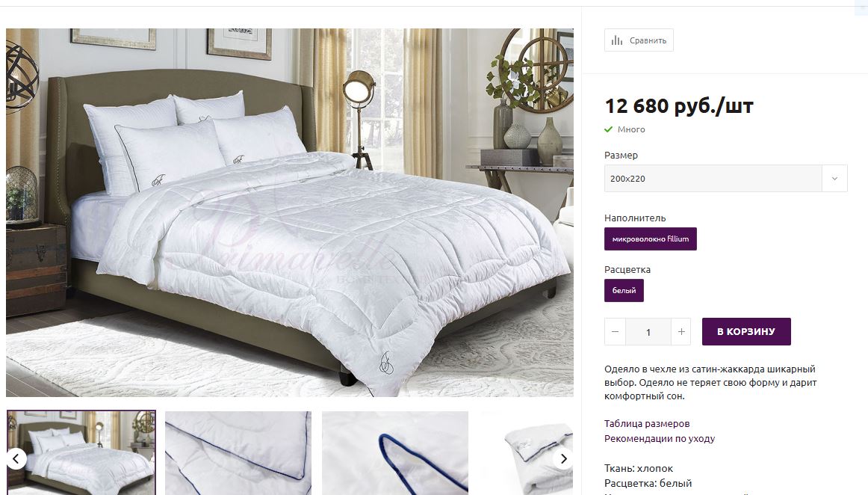Increase quantity with the plus button

681,331
